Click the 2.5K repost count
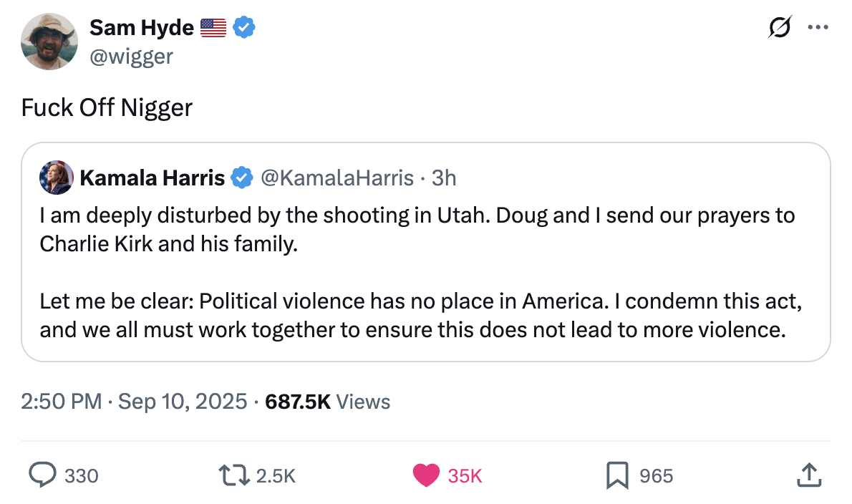The width and height of the screenshot is (852, 504). (276, 476)
